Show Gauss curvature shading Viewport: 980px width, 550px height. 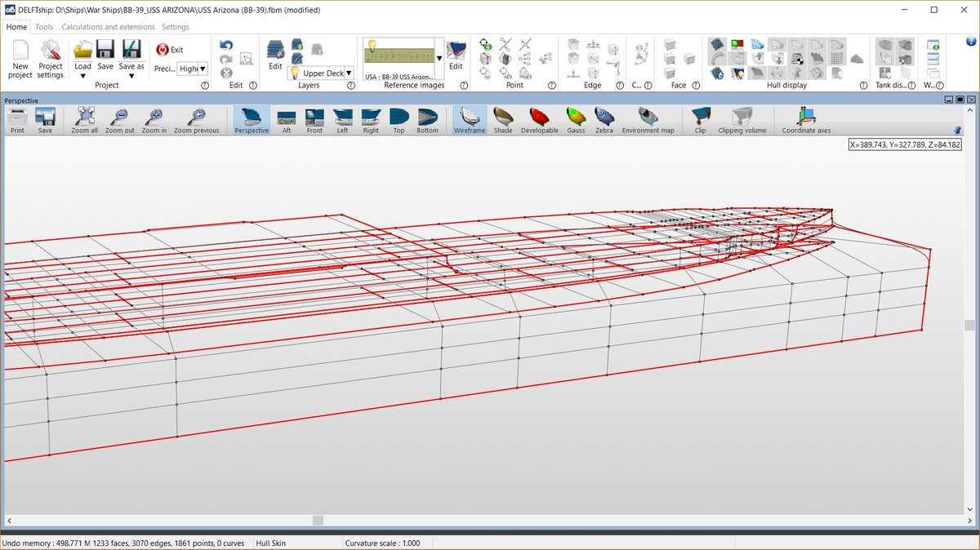point(576,119)
